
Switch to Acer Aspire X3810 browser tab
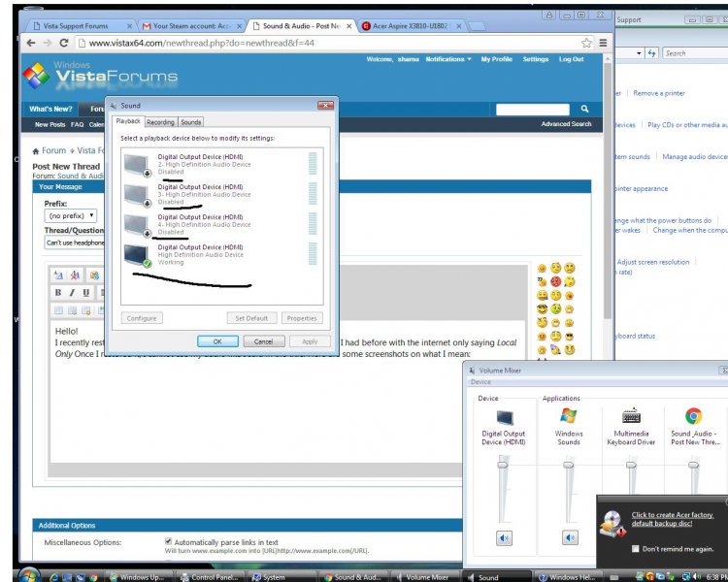coord(411,26)
